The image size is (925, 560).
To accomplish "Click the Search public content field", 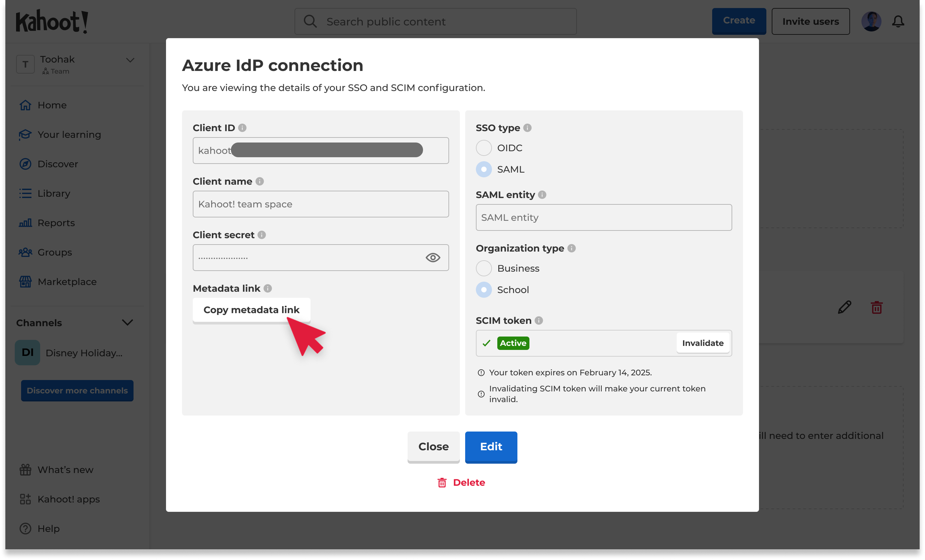I will 435,21.
